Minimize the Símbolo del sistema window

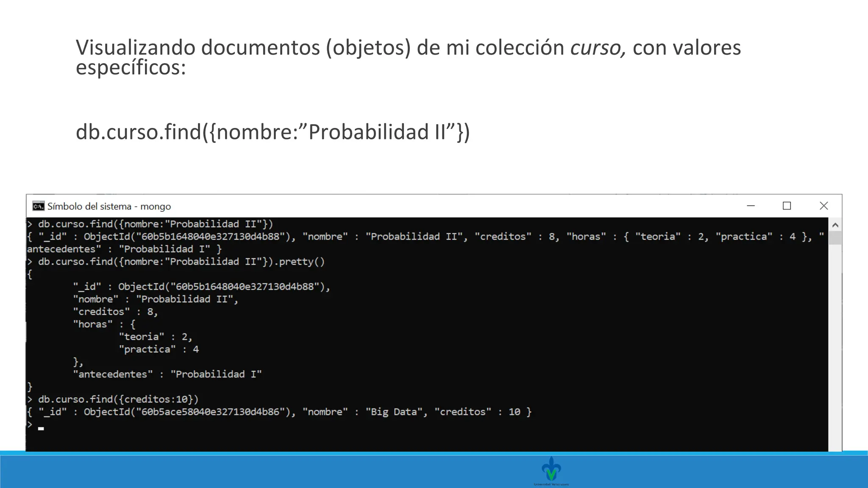[751, 206]
